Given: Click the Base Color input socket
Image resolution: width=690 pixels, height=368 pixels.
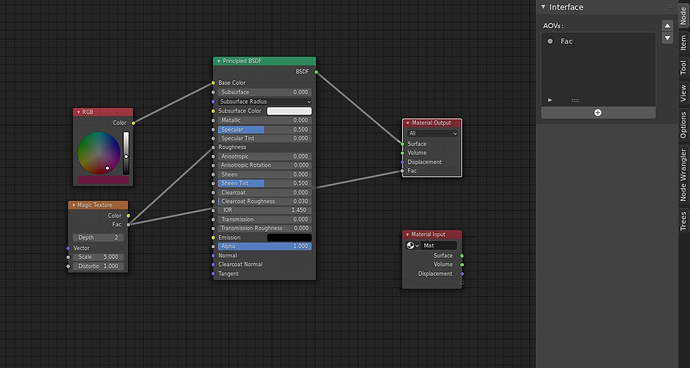Looking at the screenshot, I should 213,83.
